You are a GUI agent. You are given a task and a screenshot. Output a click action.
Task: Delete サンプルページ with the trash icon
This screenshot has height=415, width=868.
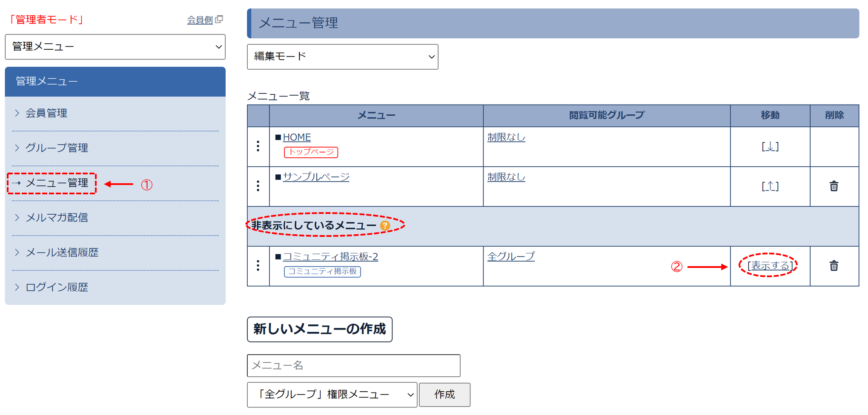(x=834, y=186)
